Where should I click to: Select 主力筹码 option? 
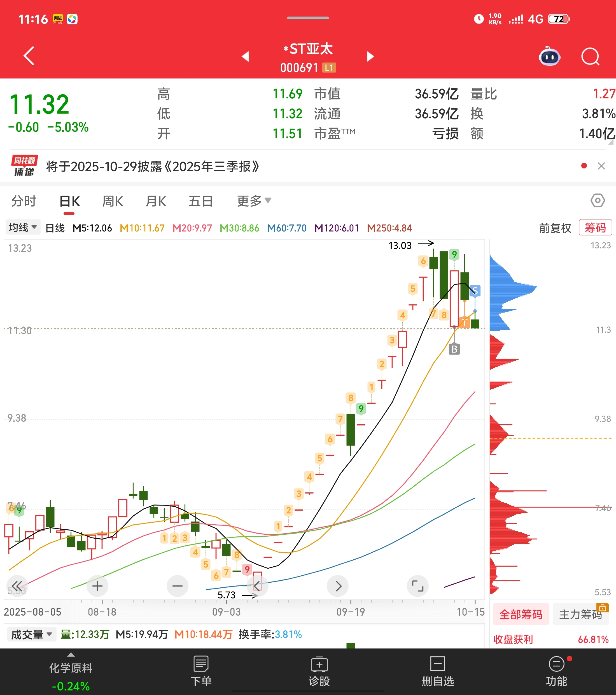(580, 614)
